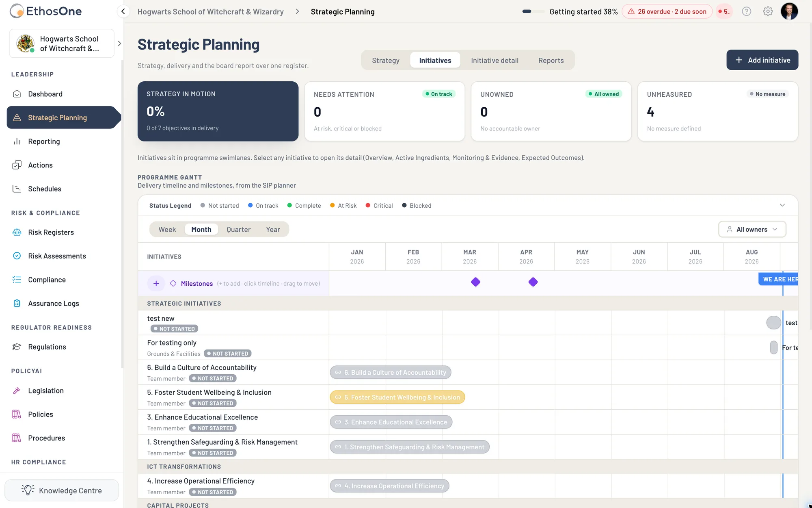Click the Schedules gantt icon

[x=17, y=189]
